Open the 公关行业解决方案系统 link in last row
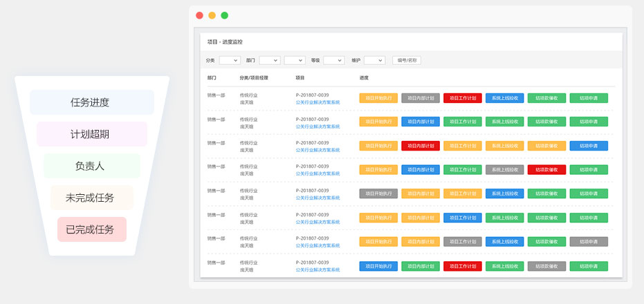 tap(318, 269)
